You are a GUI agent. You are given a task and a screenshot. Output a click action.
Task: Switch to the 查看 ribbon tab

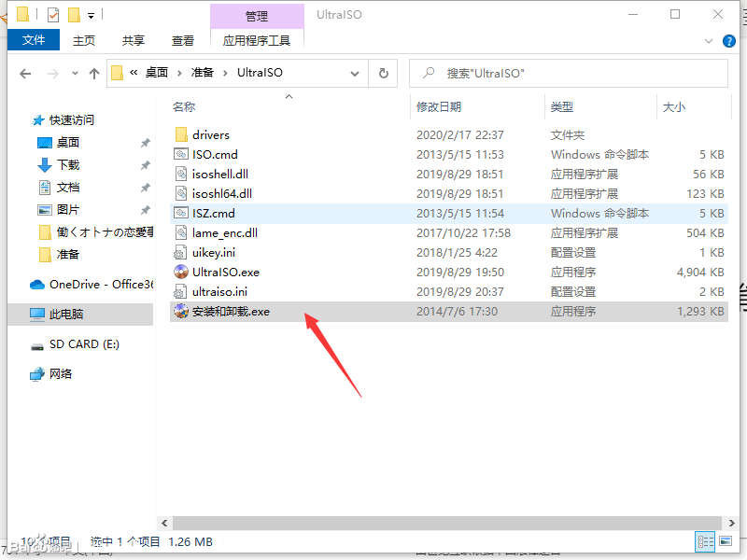183,40
